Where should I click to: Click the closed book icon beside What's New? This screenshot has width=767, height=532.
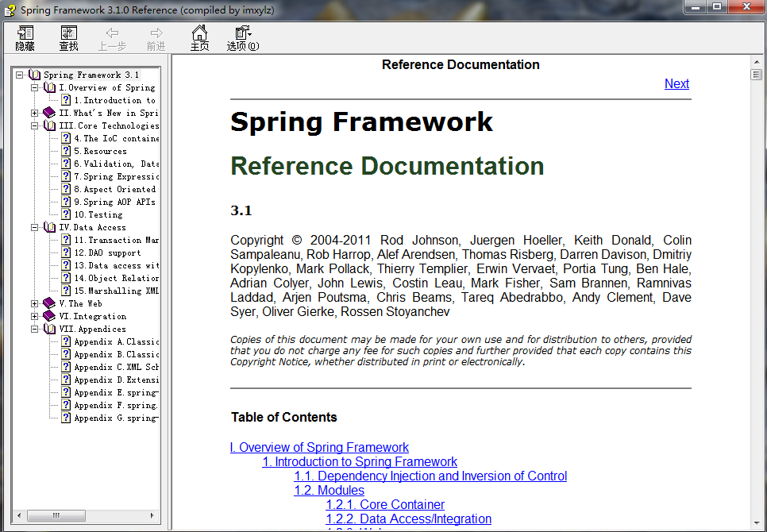pos(49,113)
